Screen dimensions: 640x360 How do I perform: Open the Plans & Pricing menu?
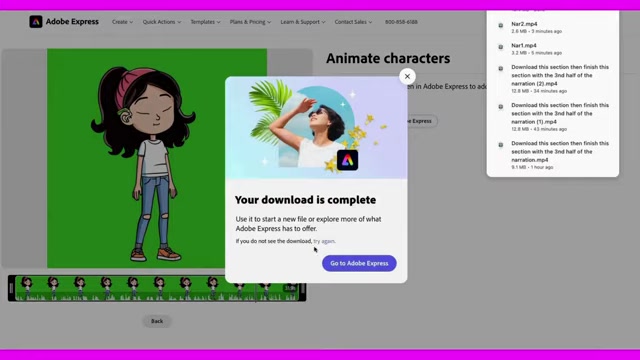point(250,22)
